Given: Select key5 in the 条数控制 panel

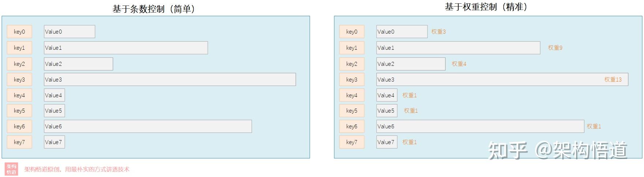Looking at the screenshot, I should click(x=19, y=111).
